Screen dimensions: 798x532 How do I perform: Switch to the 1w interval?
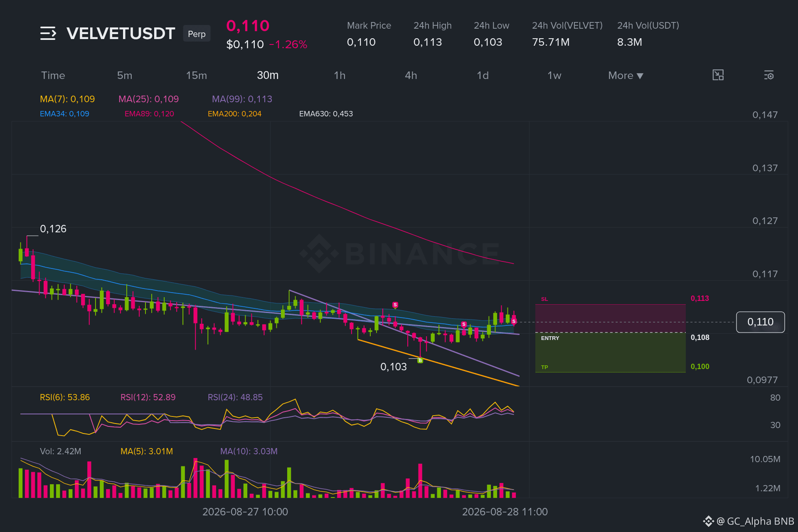[x=554, y=75]
